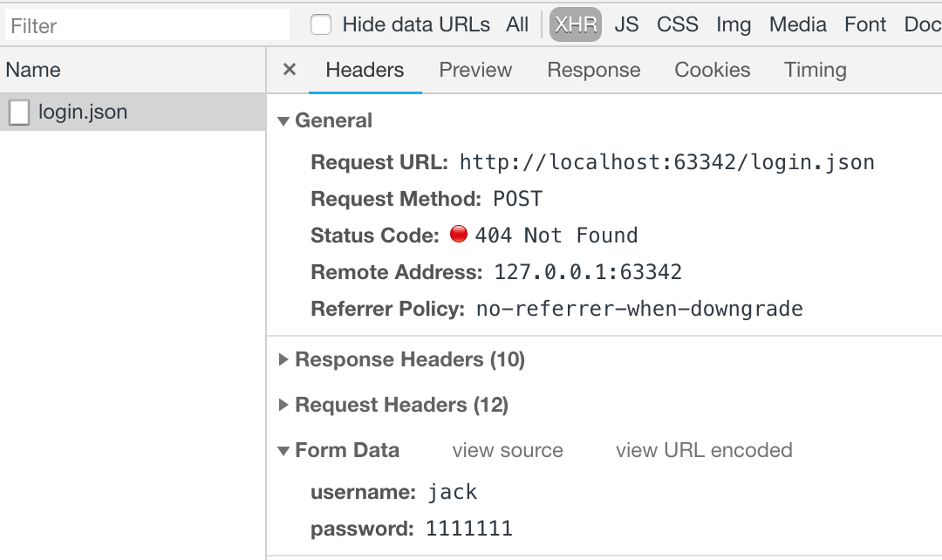
Task: Expand Request Headers section
Action: (x=283, y=405)
